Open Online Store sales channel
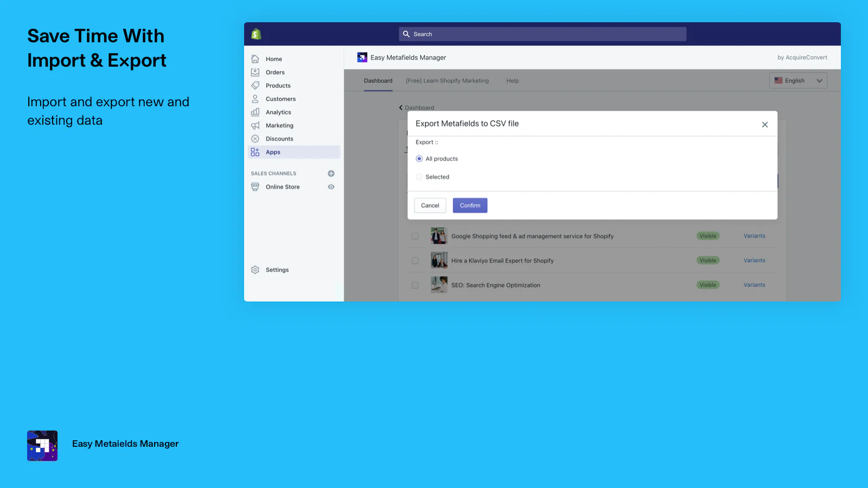The image size is (868, 488). click(x=283, y=187)
